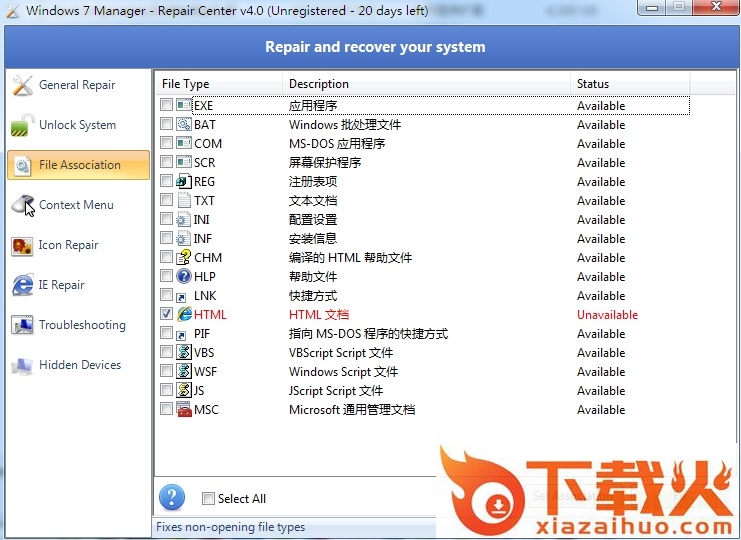Switch to the Troubleshooting section label
This screenshot has width=741, height=540.
click(82, 325)
